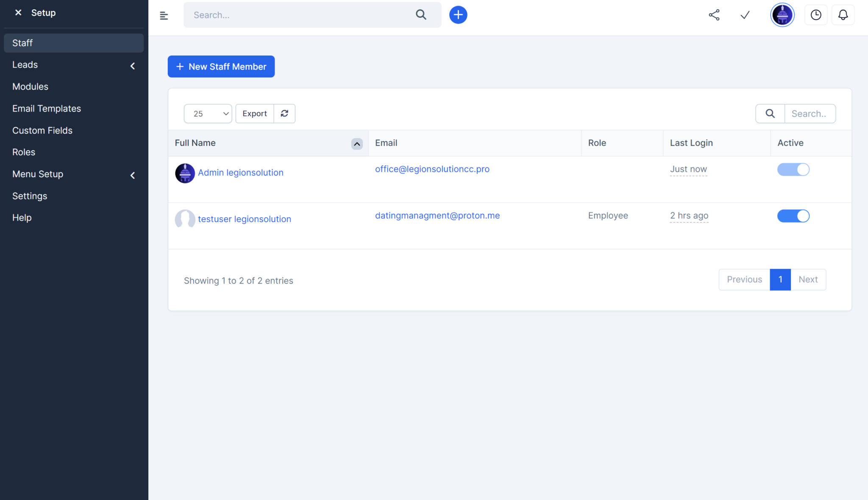Refresh the staff table

(284, 113)
